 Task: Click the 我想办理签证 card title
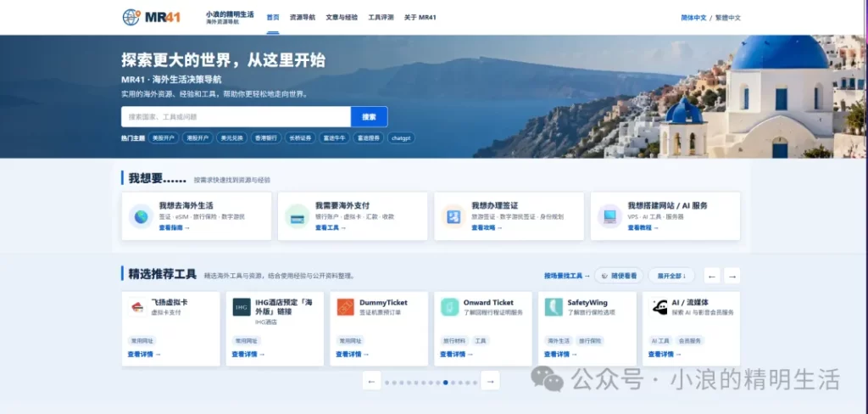[495, 205]
